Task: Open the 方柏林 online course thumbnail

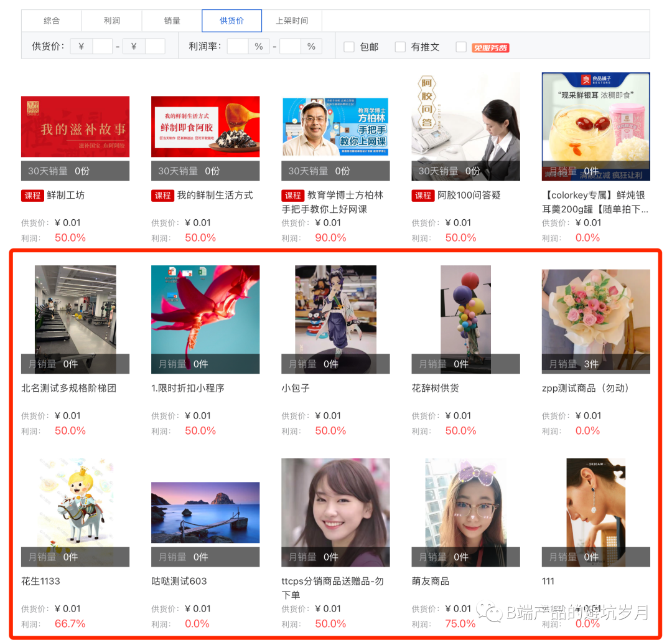Action: (335, 126)
